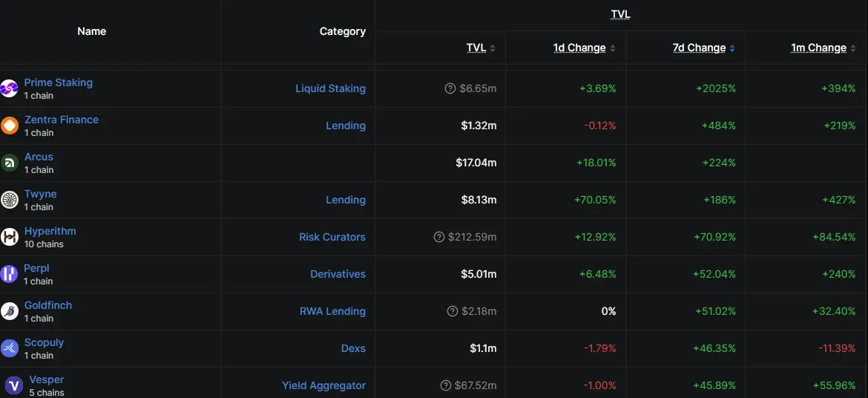Click the Hyperithm logo icon
This screenshot has height=398, width=868.
click(10, 238)
